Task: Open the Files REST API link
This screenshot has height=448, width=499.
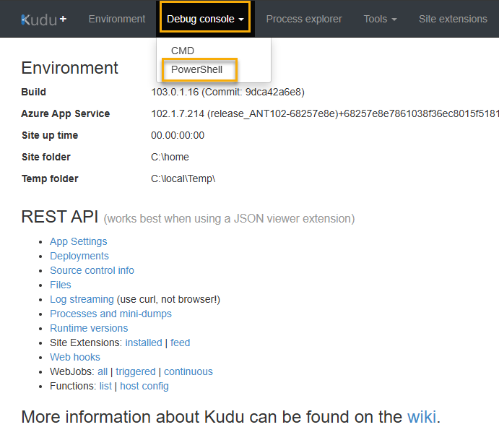Action: coord(61,285)
